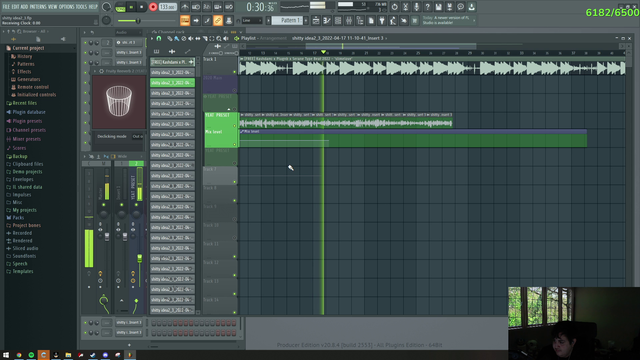
Task: Open the news chat bubble icon
Action: coord(460,7)
